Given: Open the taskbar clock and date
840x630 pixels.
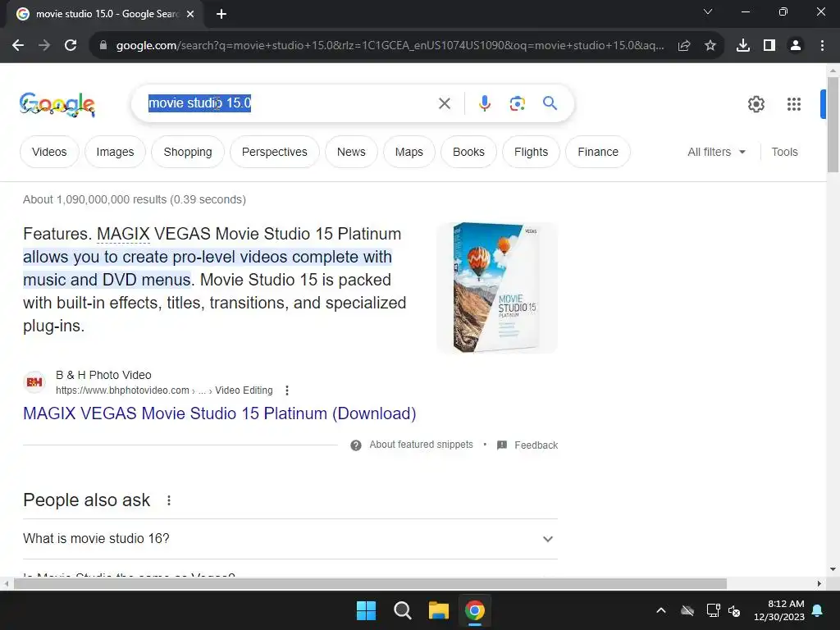Looking at the screenshot, I should pos(779,610).
